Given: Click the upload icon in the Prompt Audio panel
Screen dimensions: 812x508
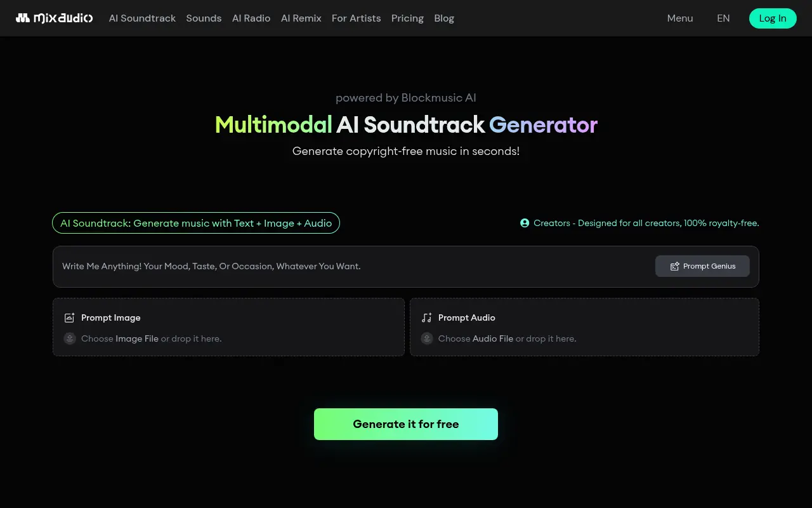Looking at the screenshot, I should tap(427, 338).
